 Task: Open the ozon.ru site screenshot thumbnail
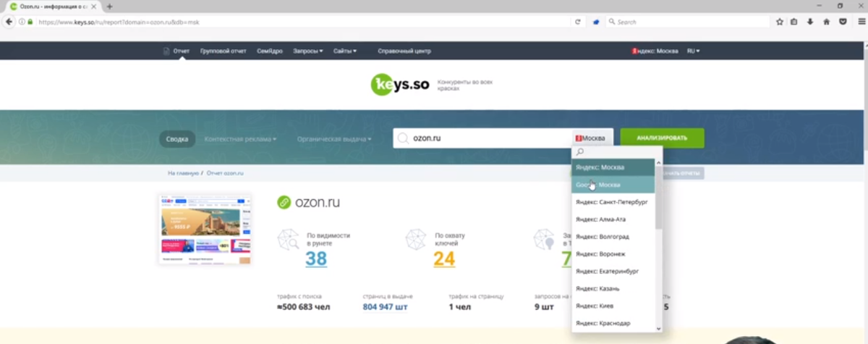click(x=205, y=229)
